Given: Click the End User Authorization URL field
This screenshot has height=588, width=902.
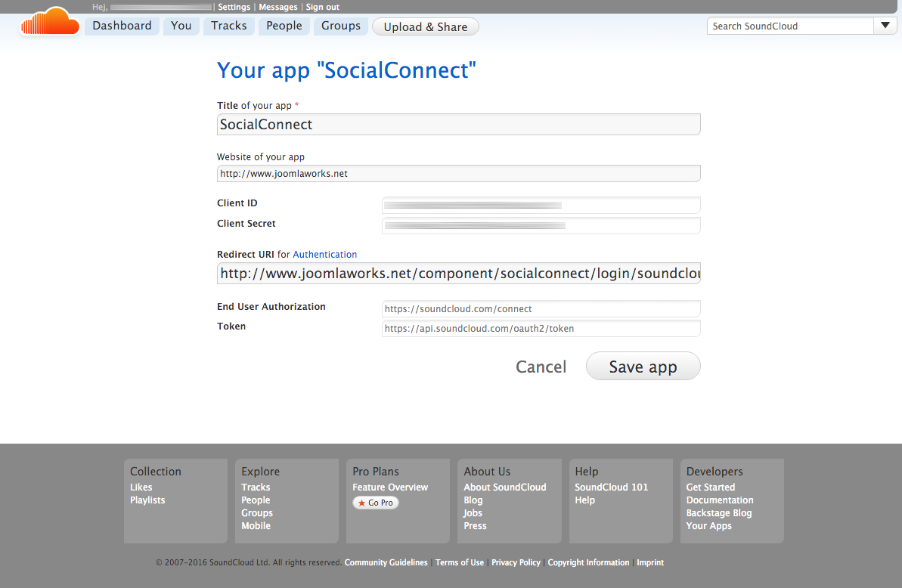Looking at the screenshot, I should click(x=541, y=308).
